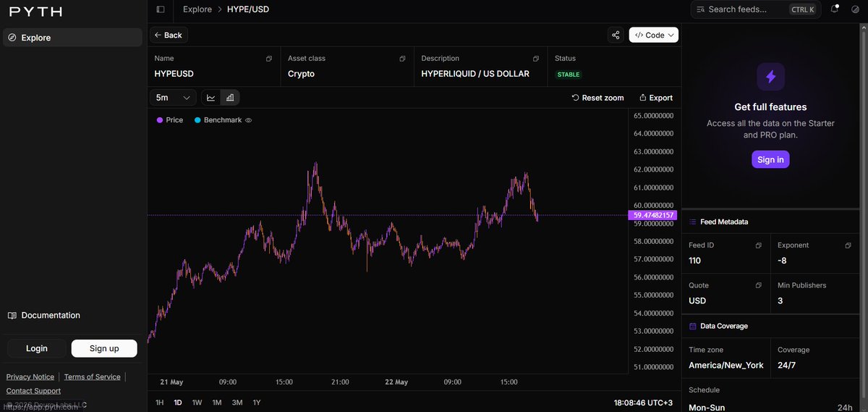Screen dimensions: 868x412
Task: Click inside the Search feeds field
Action: coord(755,9)
